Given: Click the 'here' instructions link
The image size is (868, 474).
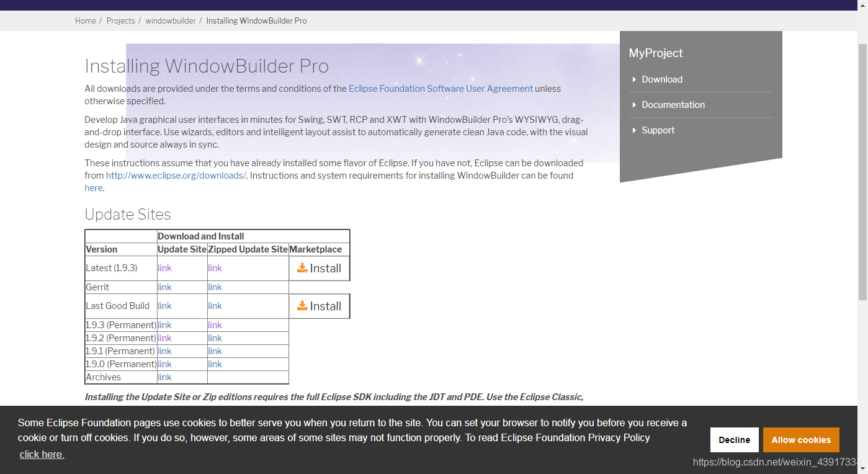Looking at the screenshot, I should [93, 188].
